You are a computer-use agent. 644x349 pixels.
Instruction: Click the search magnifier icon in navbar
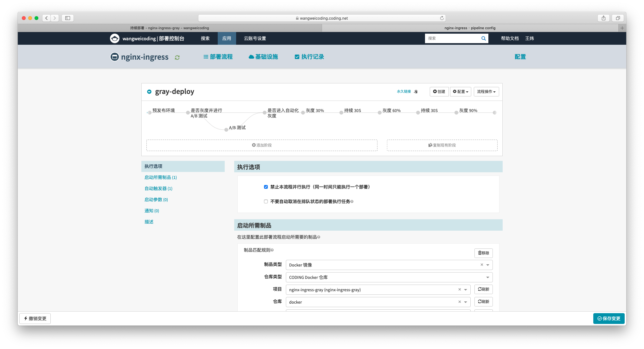483,38
